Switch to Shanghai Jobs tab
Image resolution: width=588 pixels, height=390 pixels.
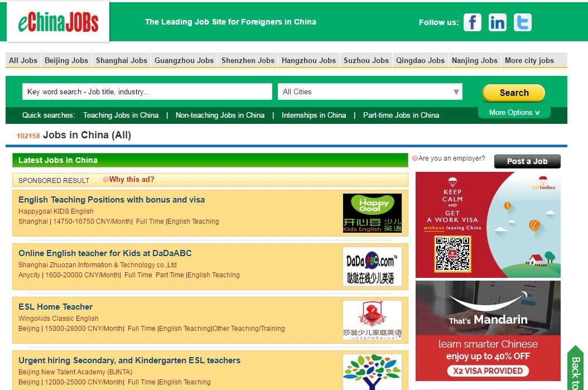[x=122, y=60]
